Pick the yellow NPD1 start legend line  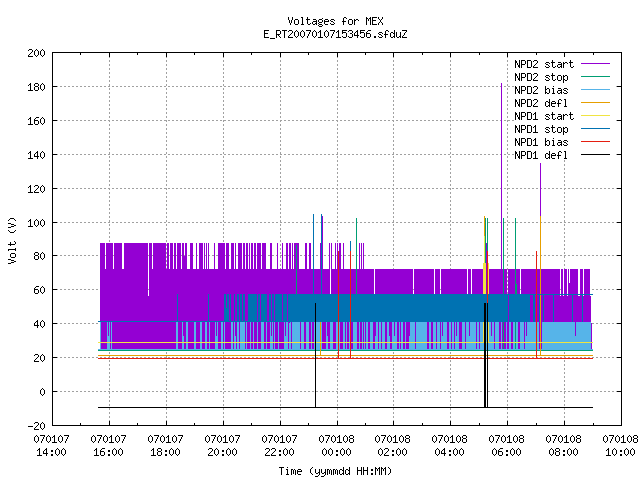[x=595, y=116]
